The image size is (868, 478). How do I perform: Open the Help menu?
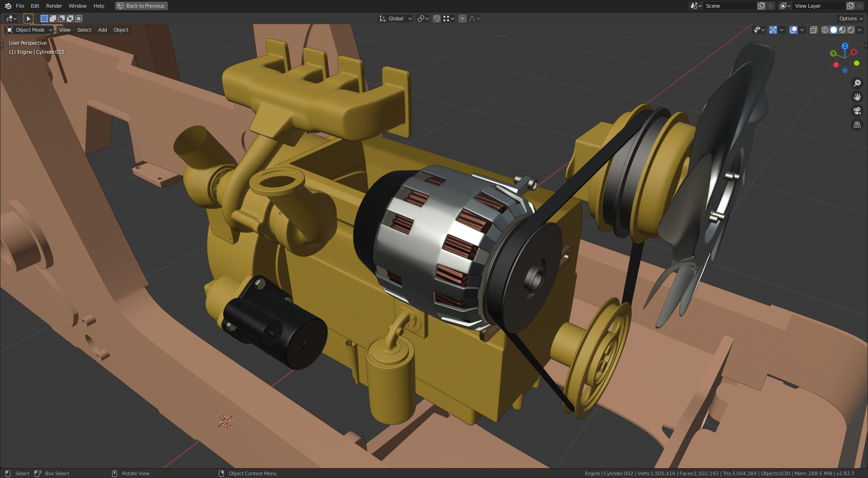[99, 6]
